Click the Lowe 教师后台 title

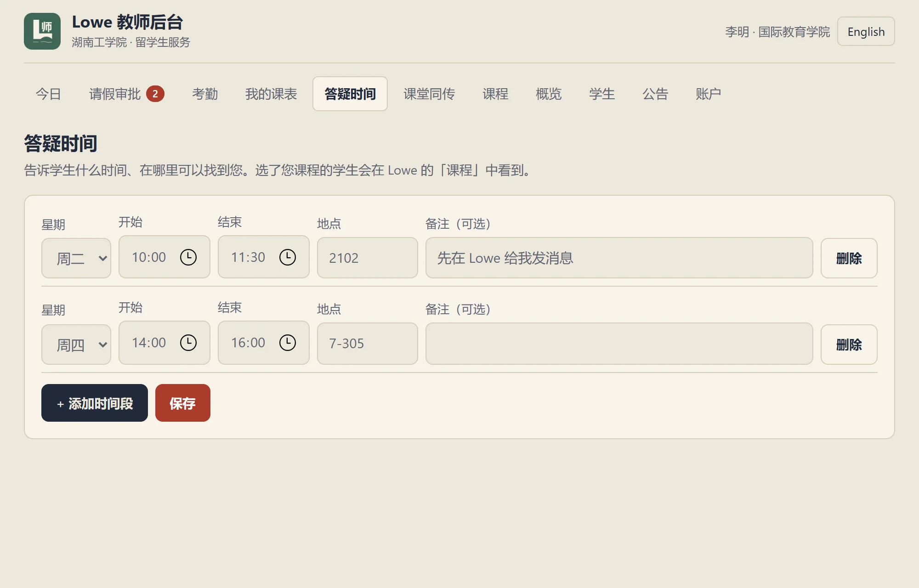coord(127,22)
